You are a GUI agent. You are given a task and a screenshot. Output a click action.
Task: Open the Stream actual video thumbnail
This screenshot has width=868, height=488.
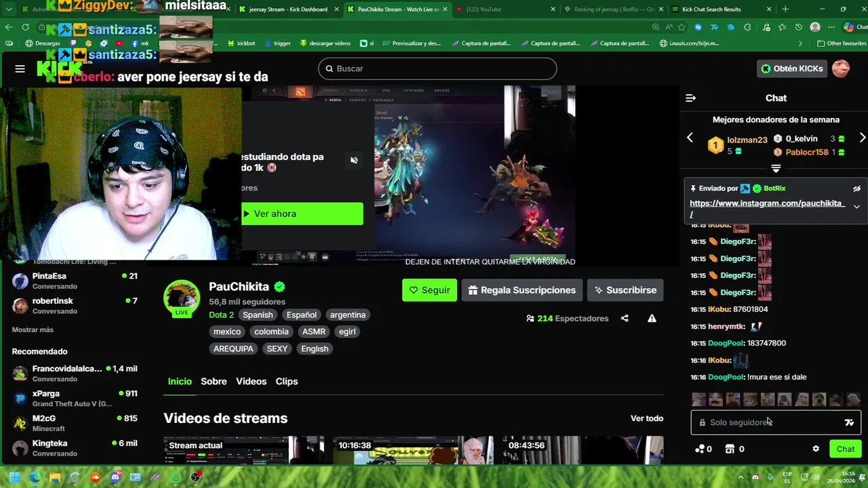pos(244,450)
